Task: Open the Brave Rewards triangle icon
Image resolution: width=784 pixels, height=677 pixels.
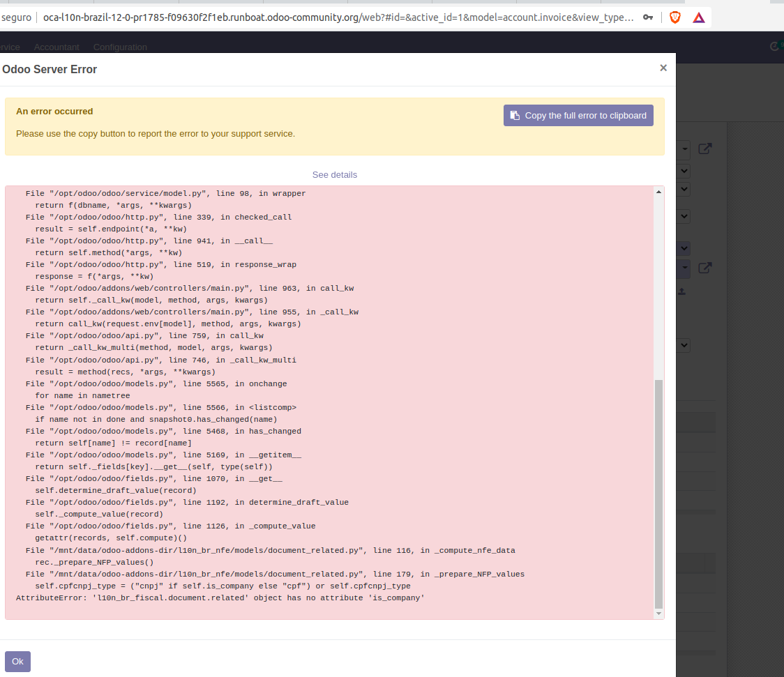Action: pyautogui.click(x=698, y=18)
